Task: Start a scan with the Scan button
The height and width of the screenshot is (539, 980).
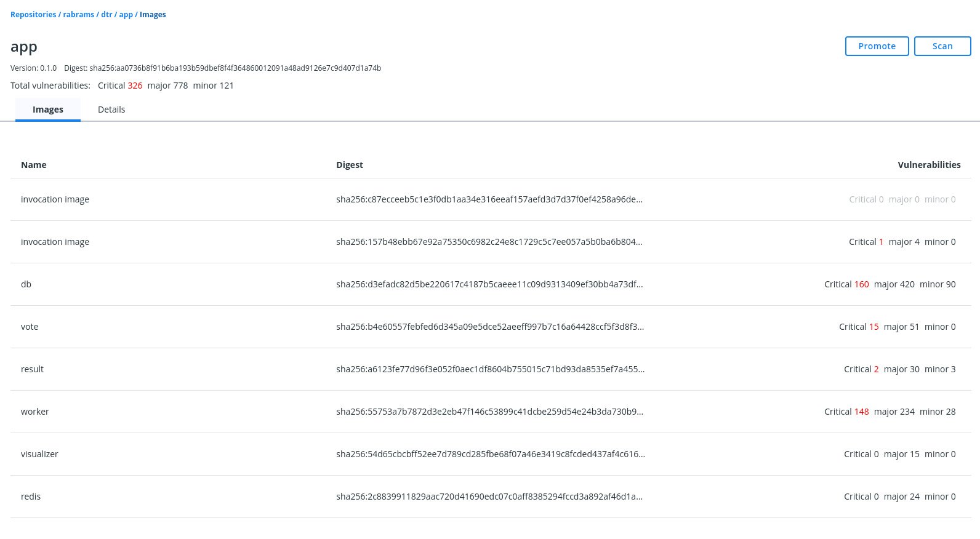Action: (942, 46)
